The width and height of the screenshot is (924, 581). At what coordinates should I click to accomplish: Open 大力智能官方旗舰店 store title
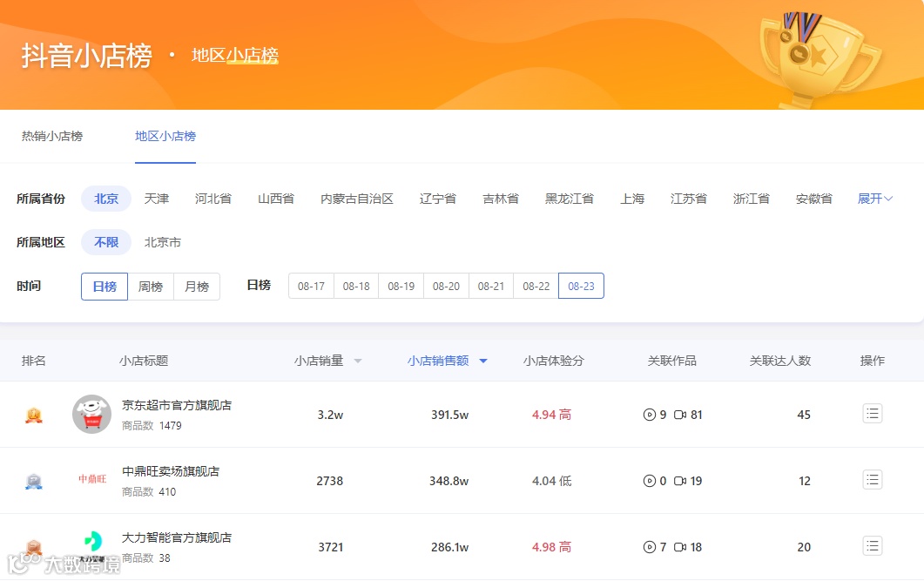pyautogui.click(x=176, y=537)
